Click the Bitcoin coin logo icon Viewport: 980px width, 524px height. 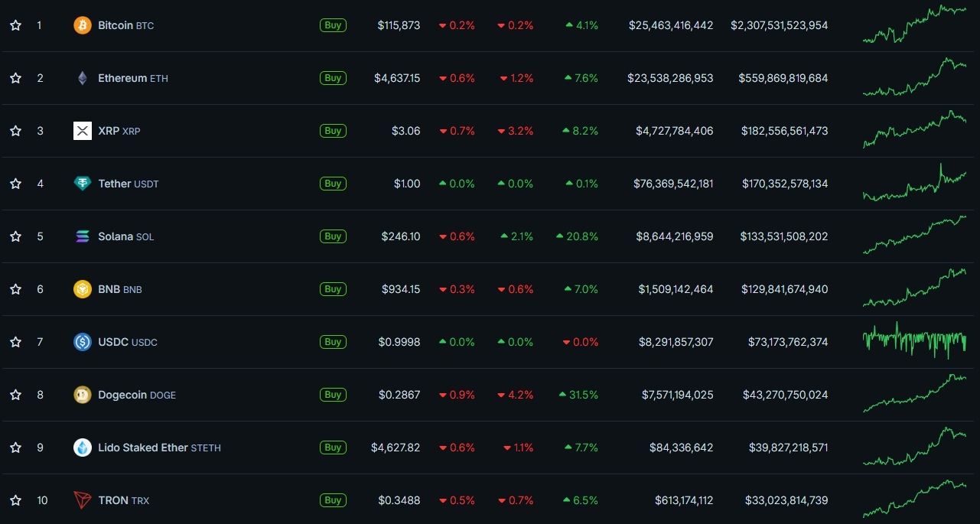coord(82,25)
